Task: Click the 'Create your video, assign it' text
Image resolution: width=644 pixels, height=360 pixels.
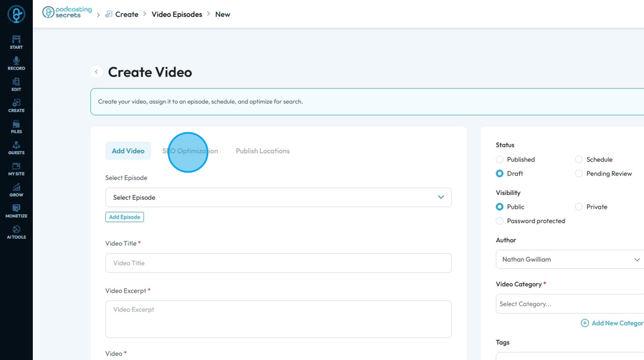Action: pos(201,102)
